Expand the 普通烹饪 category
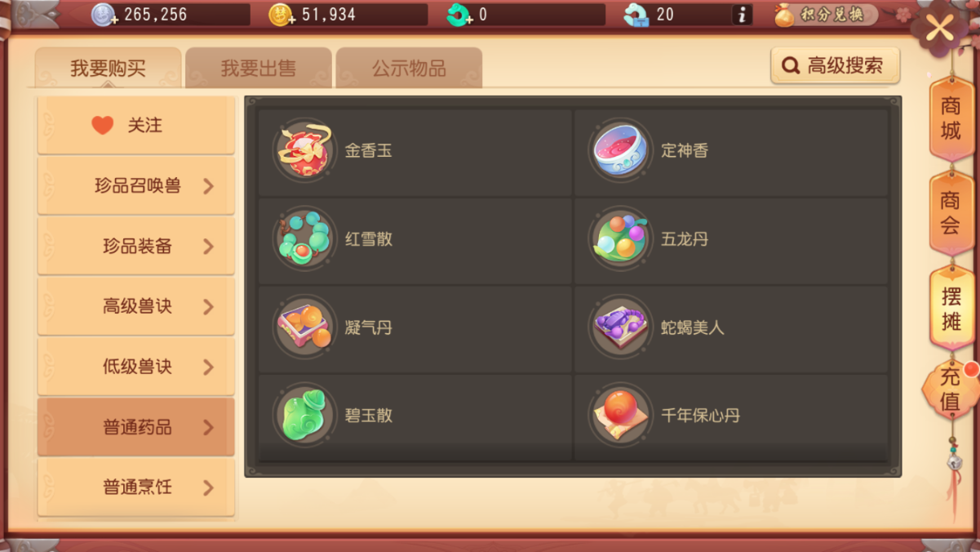The width and height of the screenshot is (980, 552). 136,487
